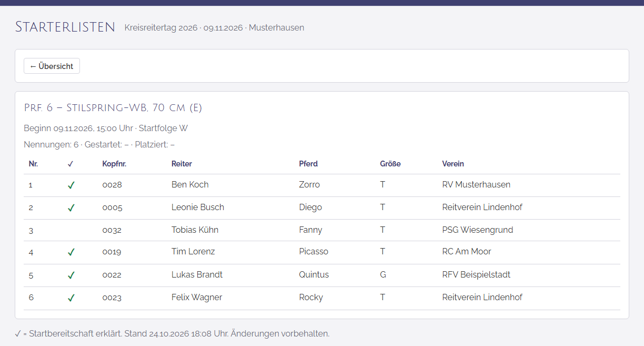Viewport: 644px width, 346px height.
Task: Select horse Quintus in row five
Action: [314, 274]
